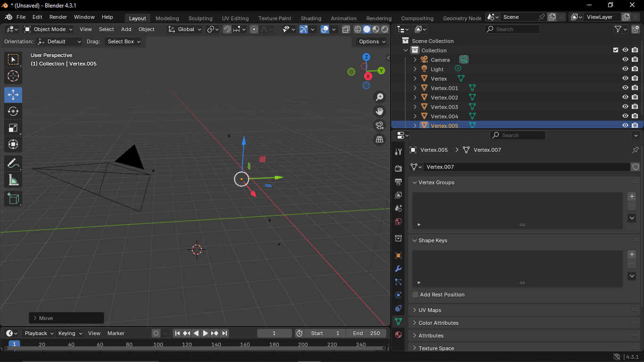Open the Physics properties tab
644x362 pixels.
398,295
